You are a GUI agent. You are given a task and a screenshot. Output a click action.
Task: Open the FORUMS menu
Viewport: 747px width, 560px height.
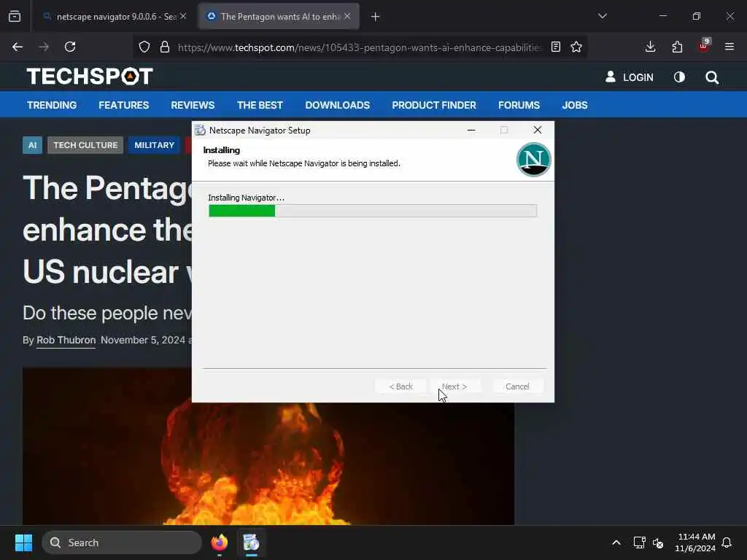click(x=519, y=105)
